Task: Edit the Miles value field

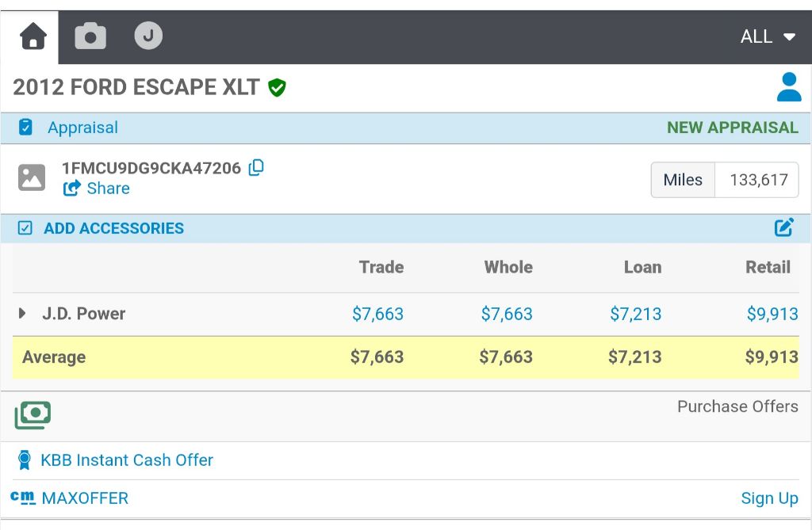Action: 756,180
